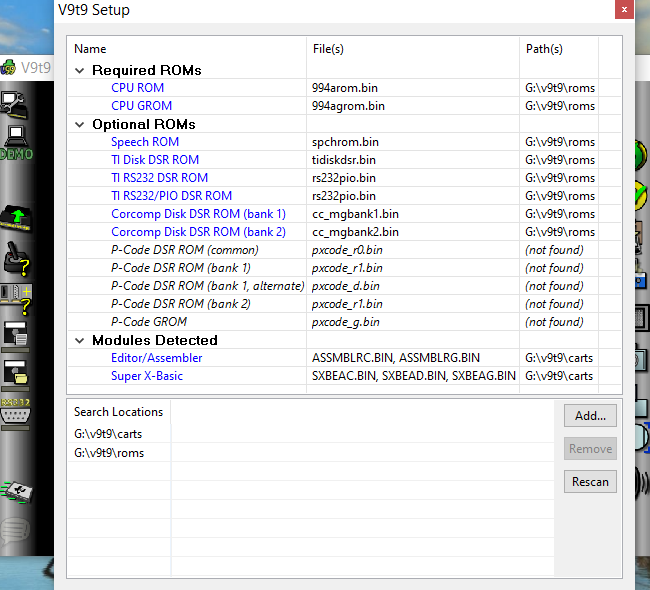Click the greyed speech bubble icon
The height and width of the screenshot is (590, 650).
pyautogui.click(x=15, y=532)
